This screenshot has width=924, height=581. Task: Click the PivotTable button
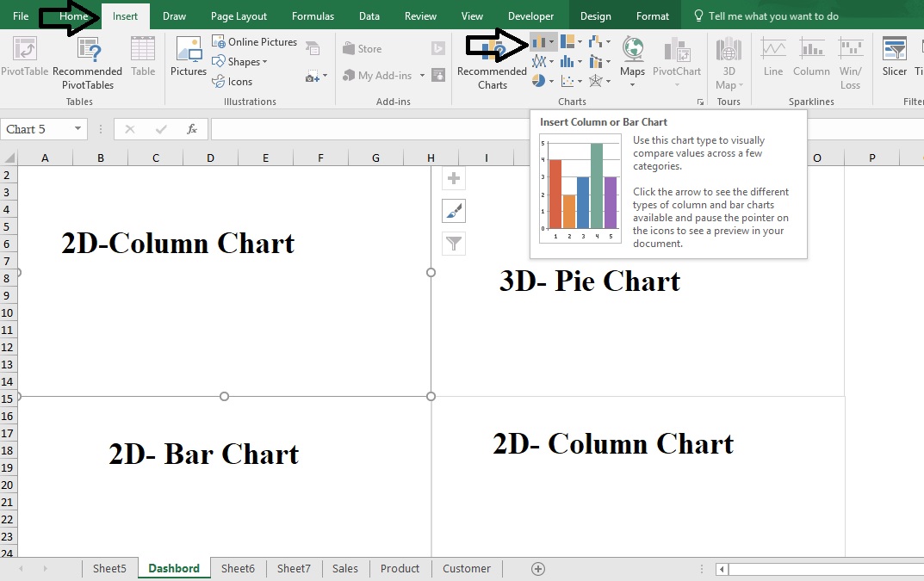[x=25, y=57]
